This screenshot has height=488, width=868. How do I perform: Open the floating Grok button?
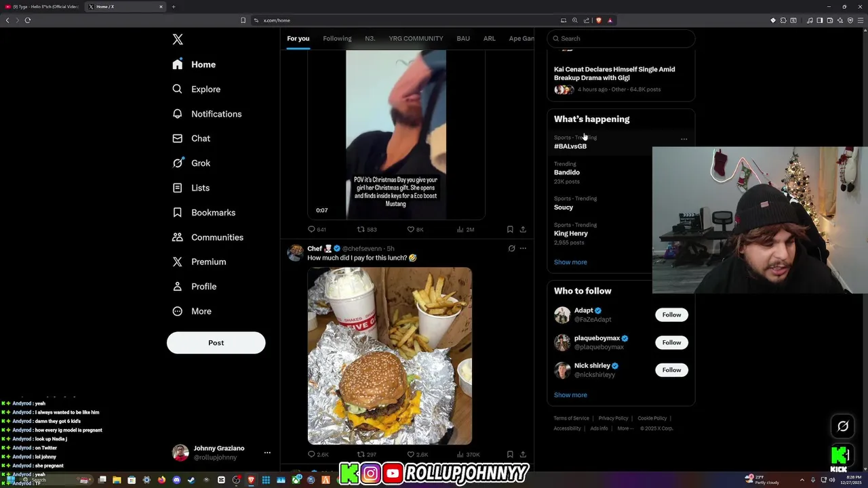pyautogui.click(x=843, y=426)
